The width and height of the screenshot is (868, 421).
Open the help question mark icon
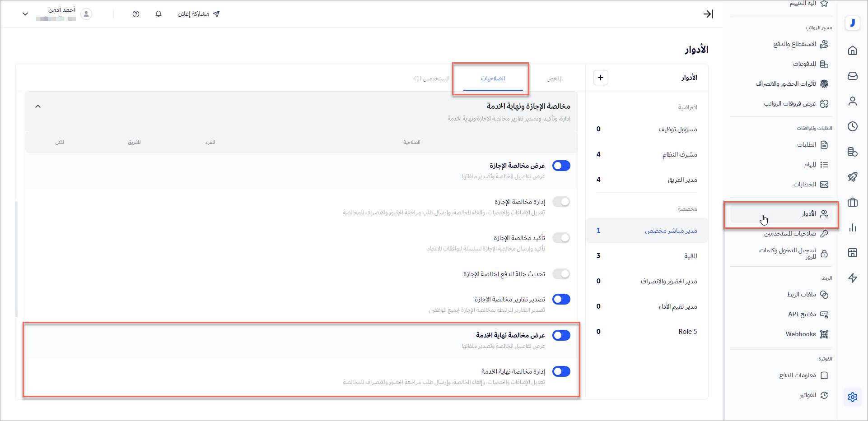[x=136, y=14]
